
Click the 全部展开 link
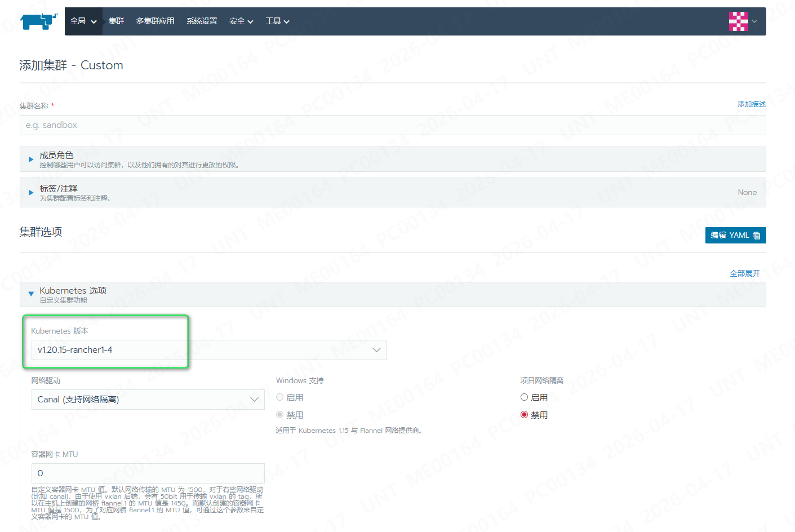pos(744,273)
